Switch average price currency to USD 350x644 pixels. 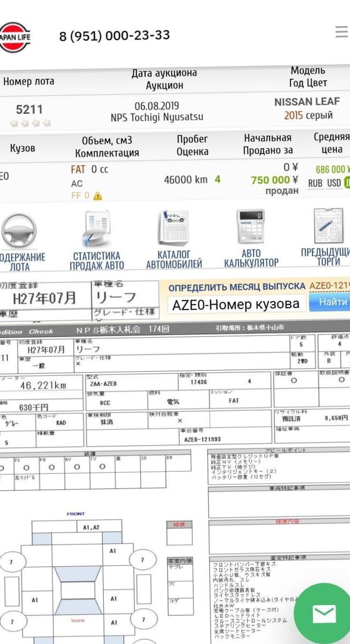[334, 183]
